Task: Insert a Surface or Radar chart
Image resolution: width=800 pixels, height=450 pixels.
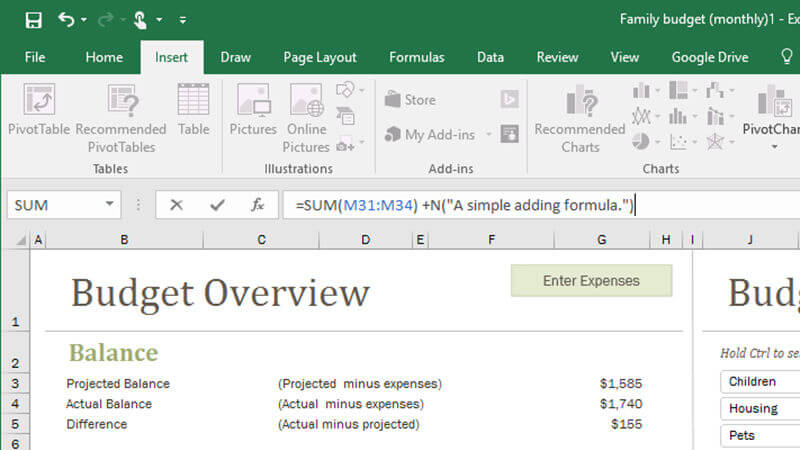Action: pos(715,141)
